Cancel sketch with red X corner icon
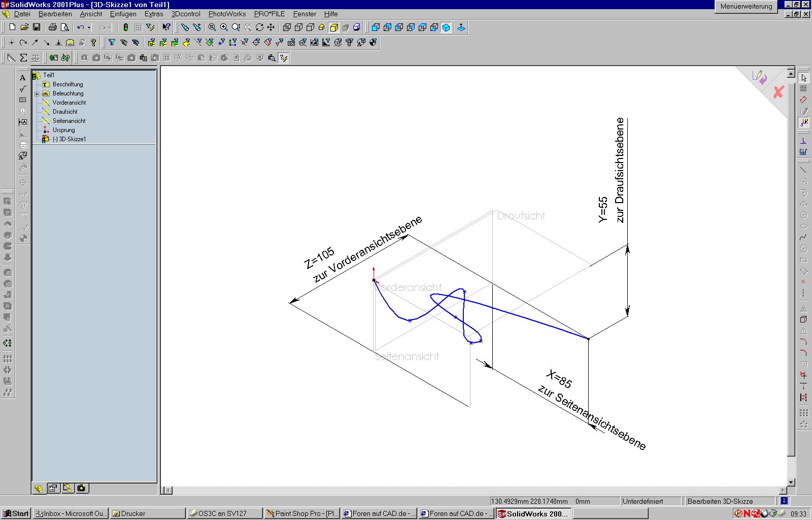The height and width of the screenshot is (520, 812). 779,92
